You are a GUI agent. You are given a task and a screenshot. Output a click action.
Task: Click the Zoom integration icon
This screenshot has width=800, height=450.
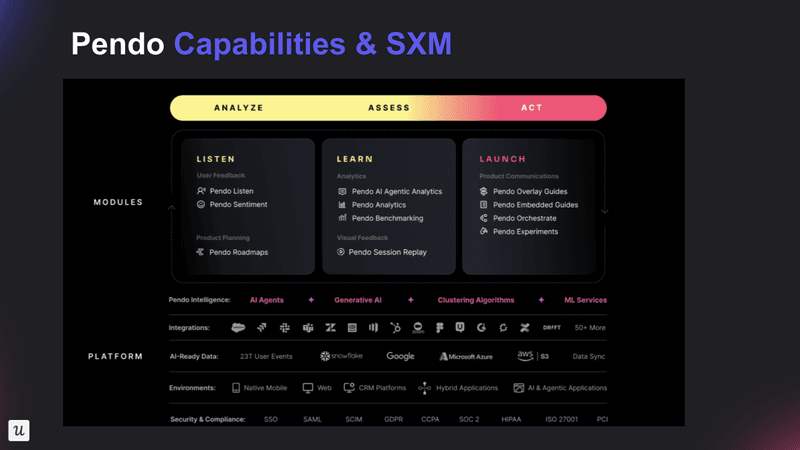(x=418, y=328)
